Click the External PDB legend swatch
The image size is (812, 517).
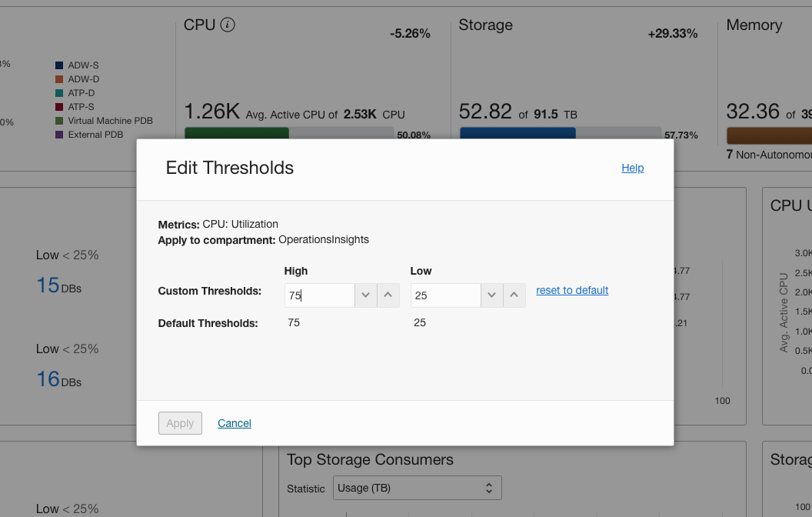point(59,135)
